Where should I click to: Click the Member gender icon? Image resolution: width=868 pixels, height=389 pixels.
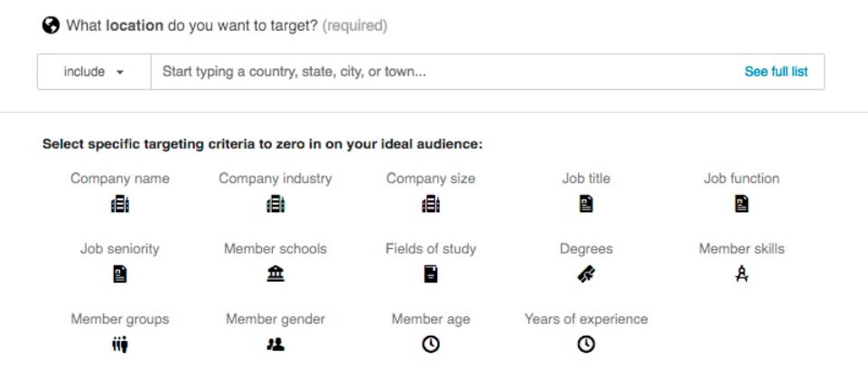(x=275, y=345)
